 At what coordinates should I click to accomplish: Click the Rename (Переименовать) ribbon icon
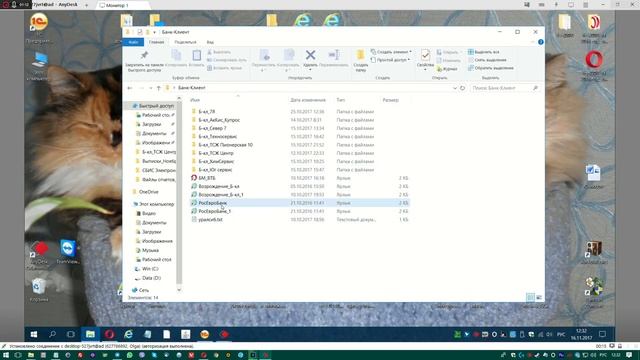(333, 55)
